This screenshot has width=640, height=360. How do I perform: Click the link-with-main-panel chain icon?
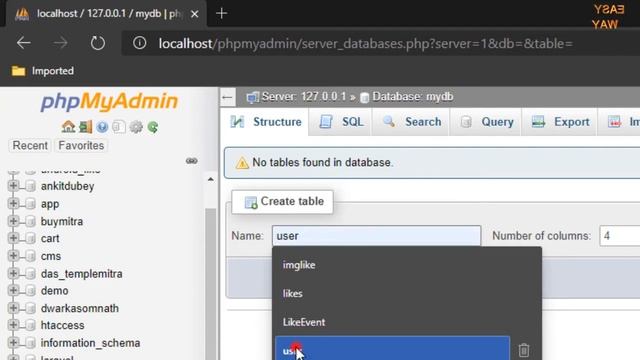click(191, 161)
